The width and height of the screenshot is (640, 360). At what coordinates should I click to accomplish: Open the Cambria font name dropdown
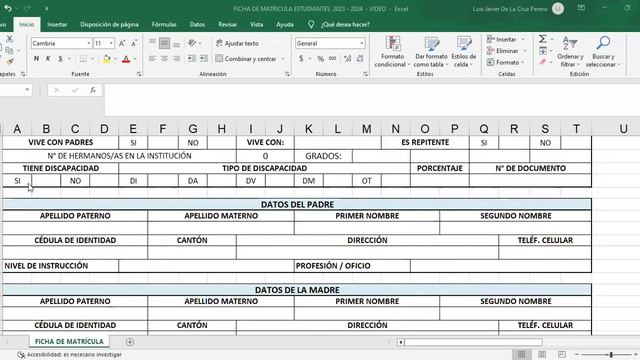(x=89, y=43)
